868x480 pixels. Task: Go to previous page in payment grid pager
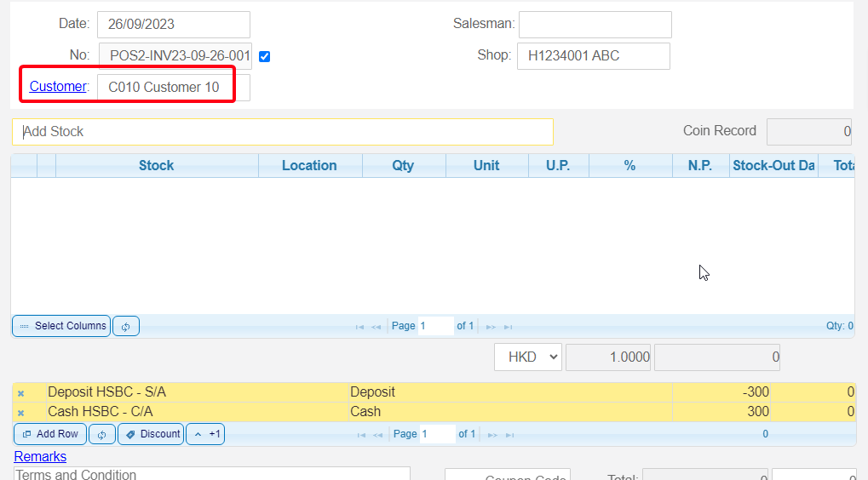(377, 435)
